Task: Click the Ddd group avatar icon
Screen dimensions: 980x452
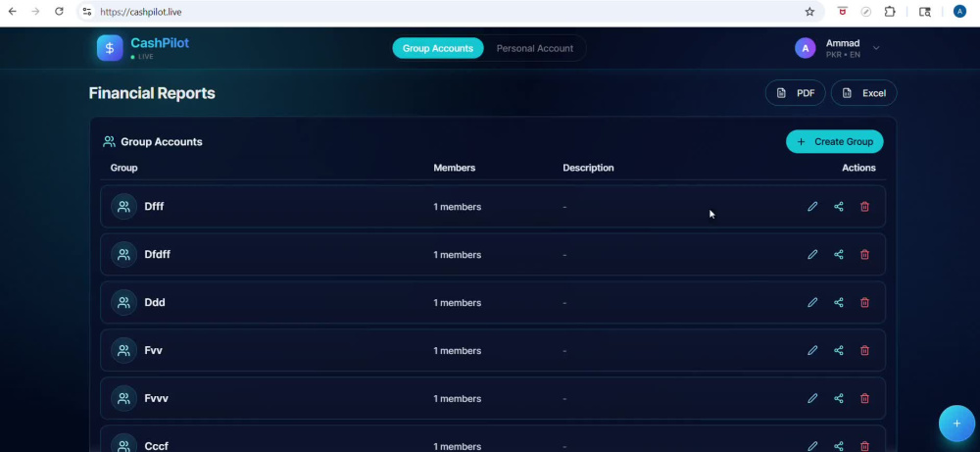Action: [x=123, y=303]
